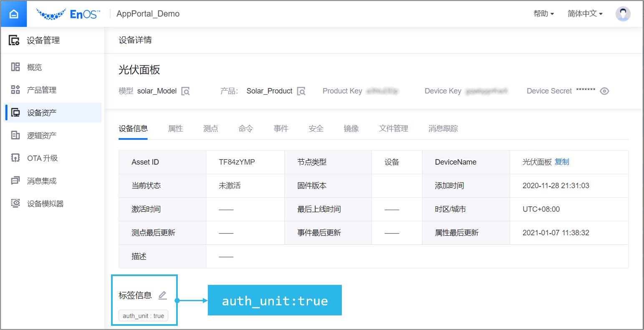Open the 简体中文 language selector
Viewport: 644px width, 330px height.
pos(584,13)
